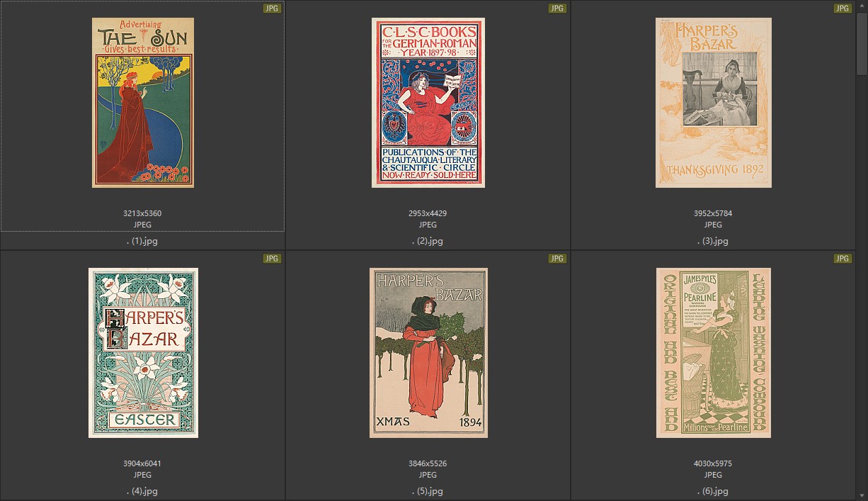
Task: Choose the Harper's Bazar Xmas 1894 thumbnail
Action: point(428,353)
